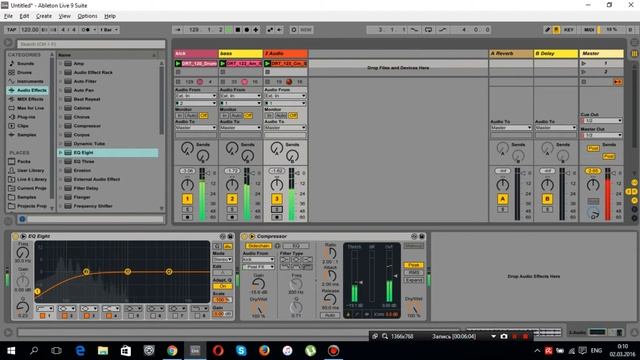Select Samples category under Categories

(27, 135)
